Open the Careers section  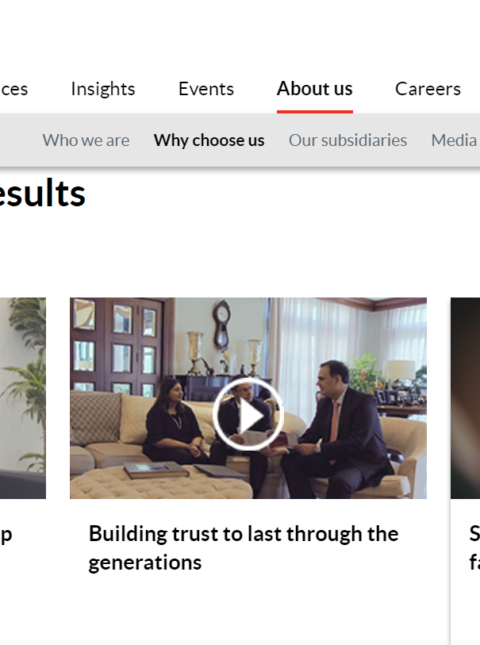tap(428, 89)
